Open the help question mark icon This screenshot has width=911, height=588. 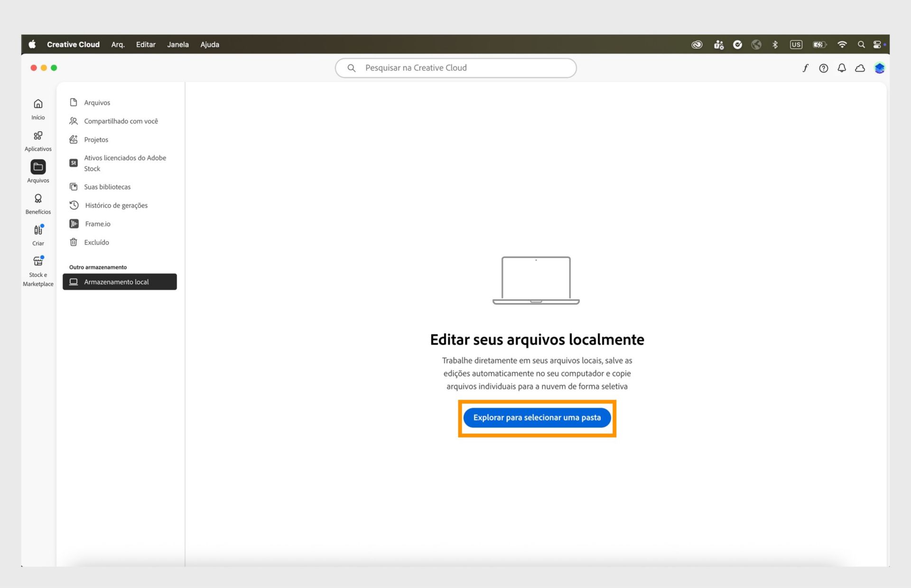(x=823, y=68)
